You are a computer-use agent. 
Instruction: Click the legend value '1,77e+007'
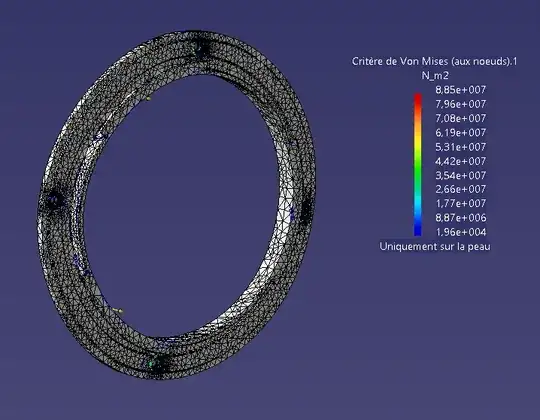(461, 203)
